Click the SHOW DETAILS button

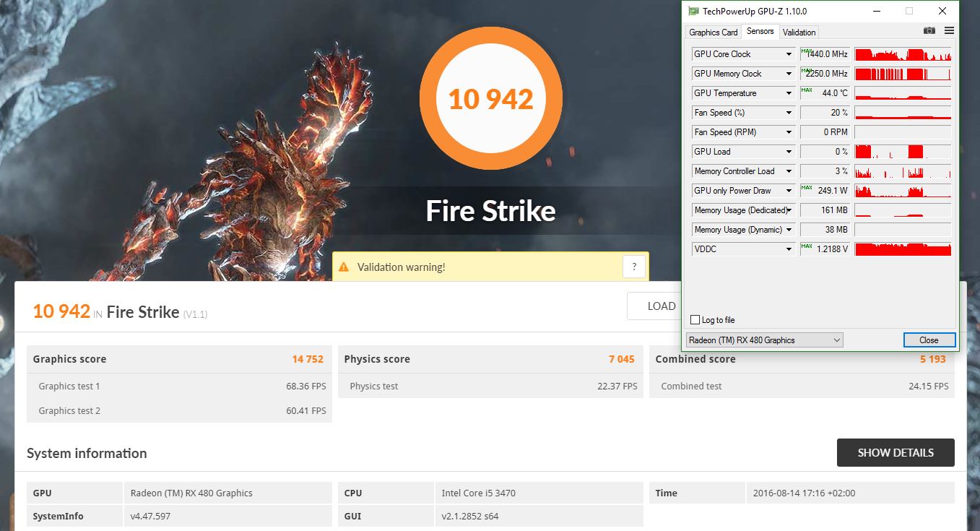[x=896, y=452]
